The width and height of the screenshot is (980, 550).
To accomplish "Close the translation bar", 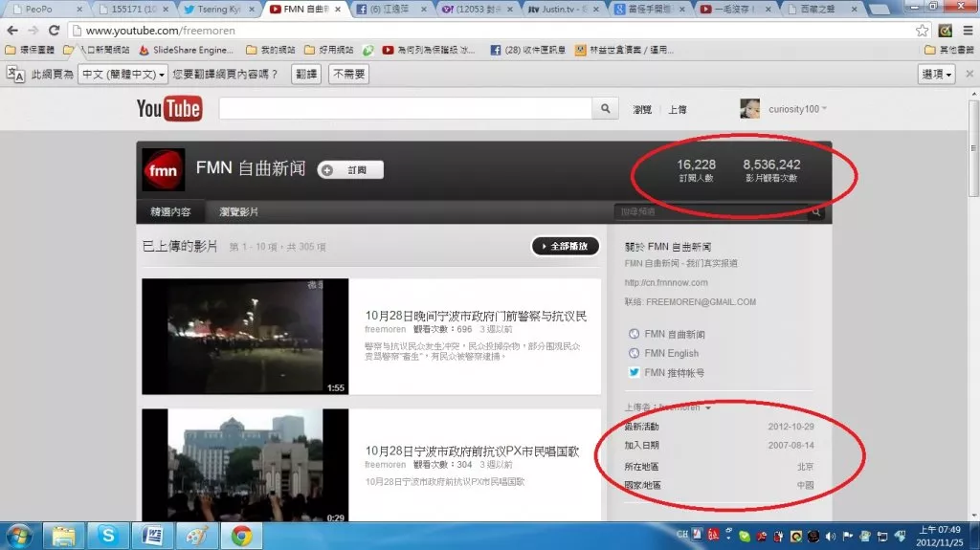I will click(x=969, y=74).
